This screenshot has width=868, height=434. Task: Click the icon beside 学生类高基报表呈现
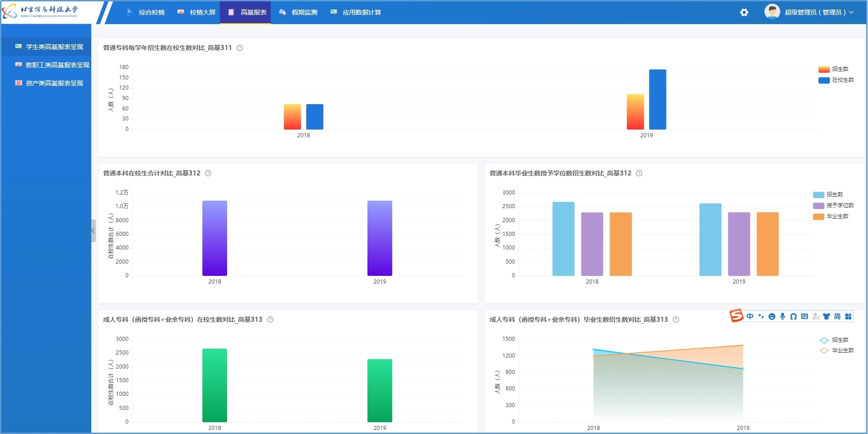[x=19, y=46]
